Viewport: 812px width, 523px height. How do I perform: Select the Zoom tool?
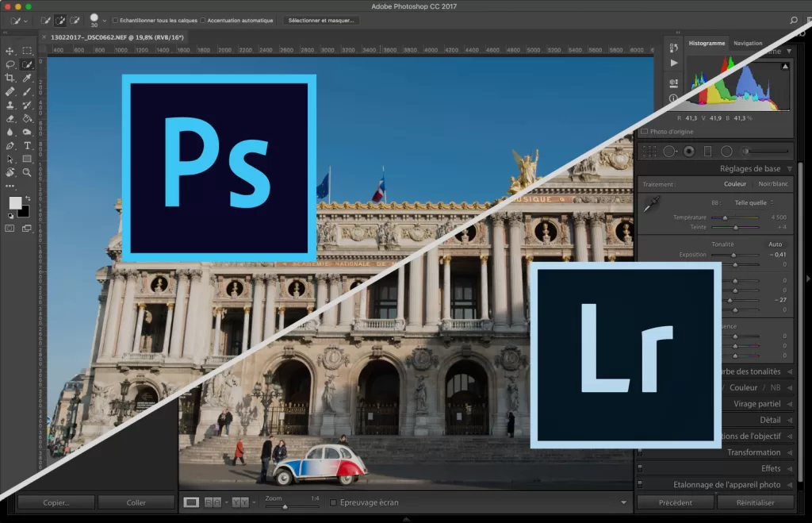(x=25, y=171)
